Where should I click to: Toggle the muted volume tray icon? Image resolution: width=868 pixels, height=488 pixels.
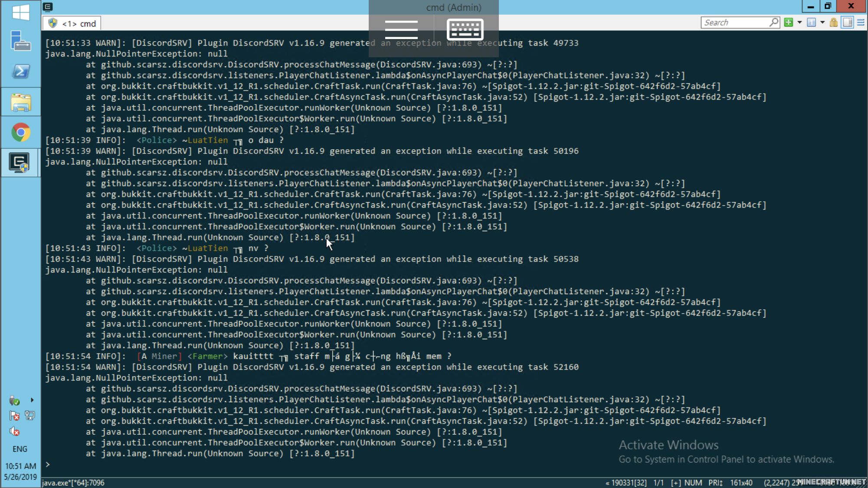click(14, 432)
